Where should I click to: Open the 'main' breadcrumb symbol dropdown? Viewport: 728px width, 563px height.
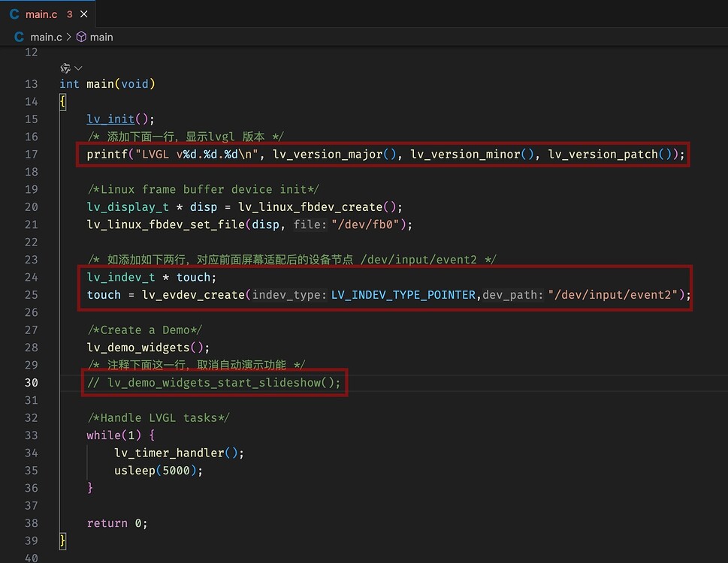point(101,36)
